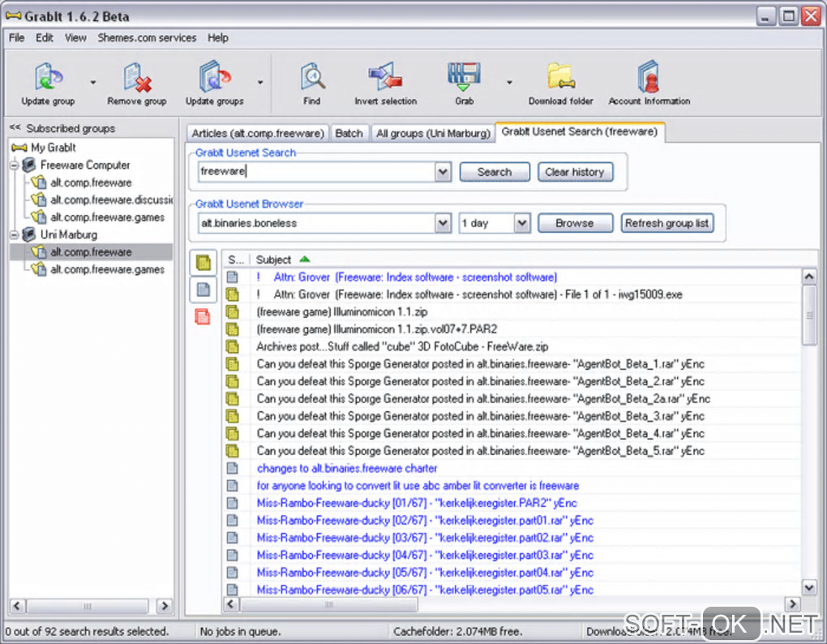827x644 pixels.
Task: Click the Update groups toolbar icon
Action: point(215,78)
